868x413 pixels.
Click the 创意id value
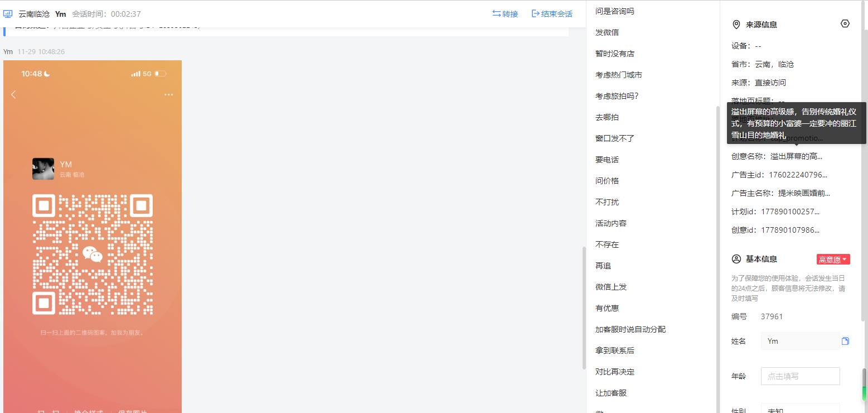(x=790, y=230)
